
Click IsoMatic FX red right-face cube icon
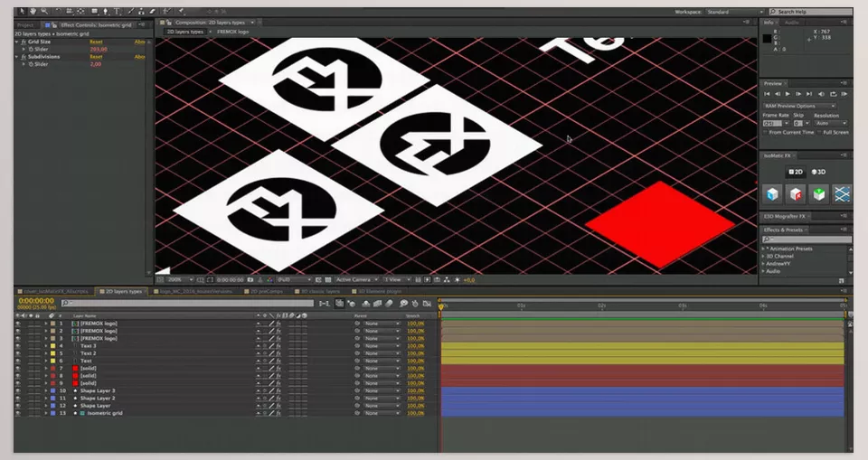pyautogui.click(x=796, y=193)
